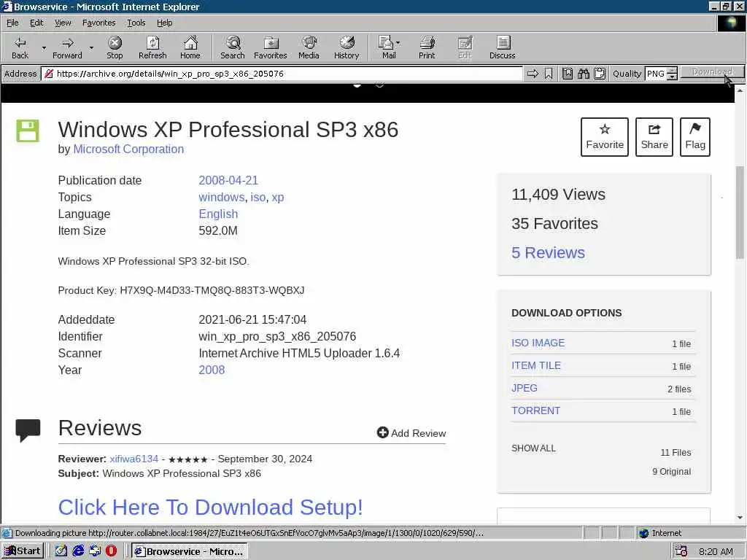Launch Internet Explorer from quick launch

pyautogui.click(x=77, y=551)
